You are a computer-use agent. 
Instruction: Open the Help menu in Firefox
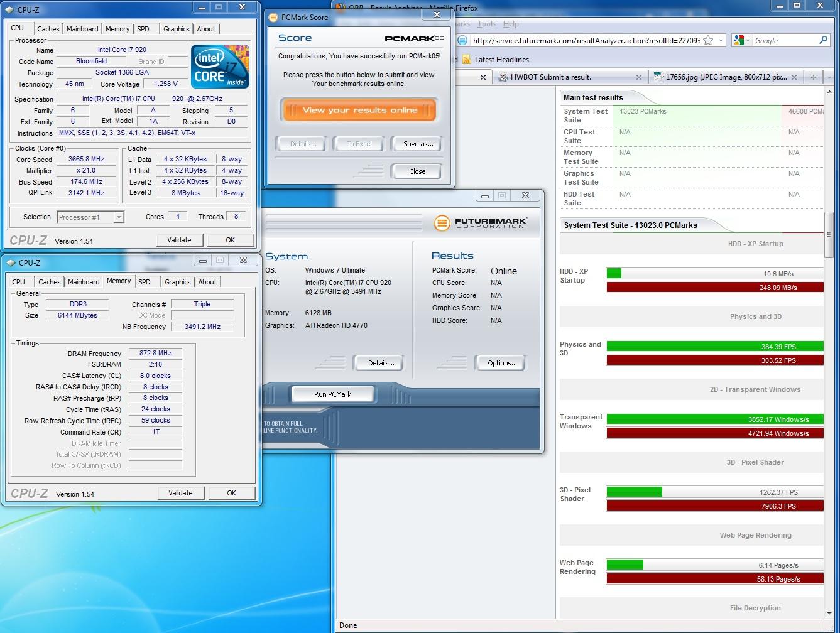coord(511,24)
